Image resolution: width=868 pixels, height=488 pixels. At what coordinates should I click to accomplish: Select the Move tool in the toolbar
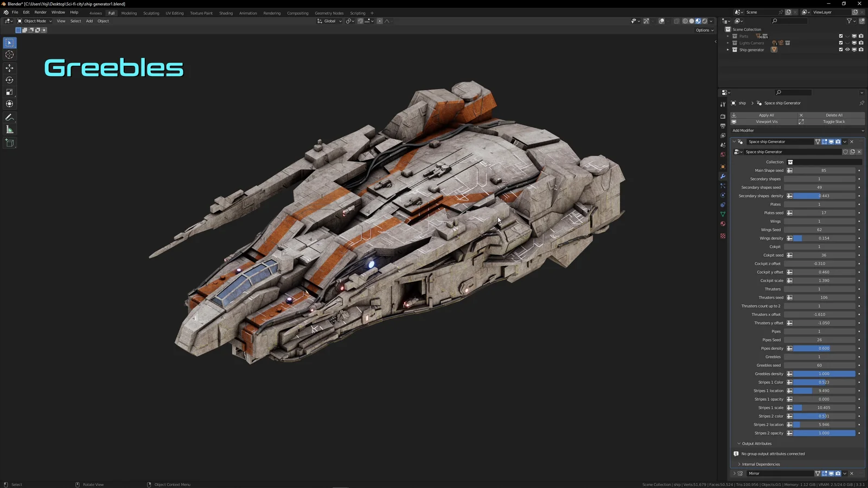coord(9,67)
